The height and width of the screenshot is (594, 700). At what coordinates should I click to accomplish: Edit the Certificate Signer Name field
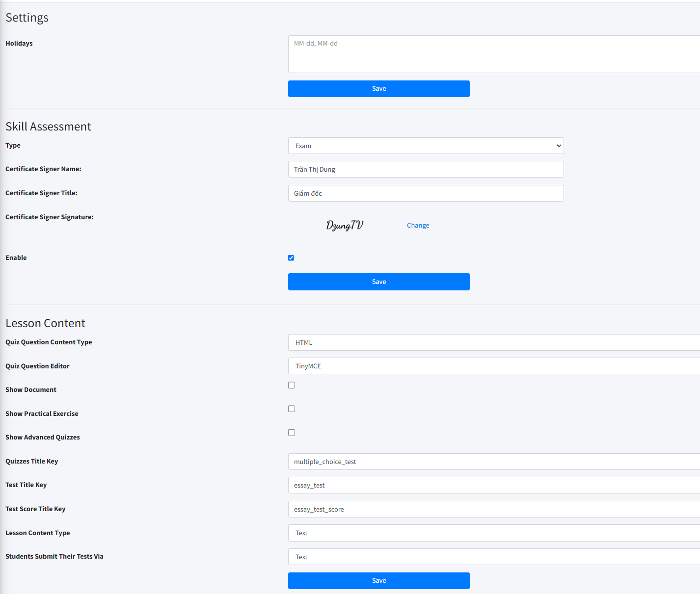tap(426, 169)
